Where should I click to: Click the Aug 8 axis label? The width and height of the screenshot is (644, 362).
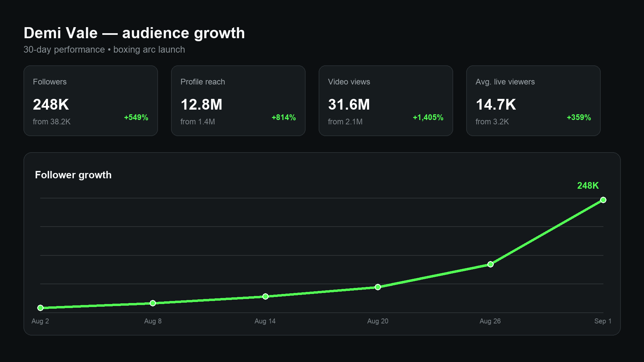coord(153,321)
